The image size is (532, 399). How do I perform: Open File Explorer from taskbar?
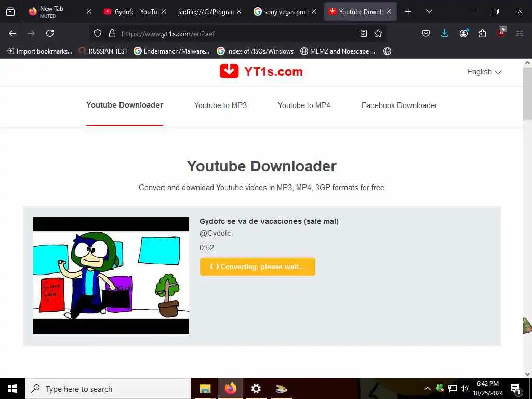click(205, 389)
